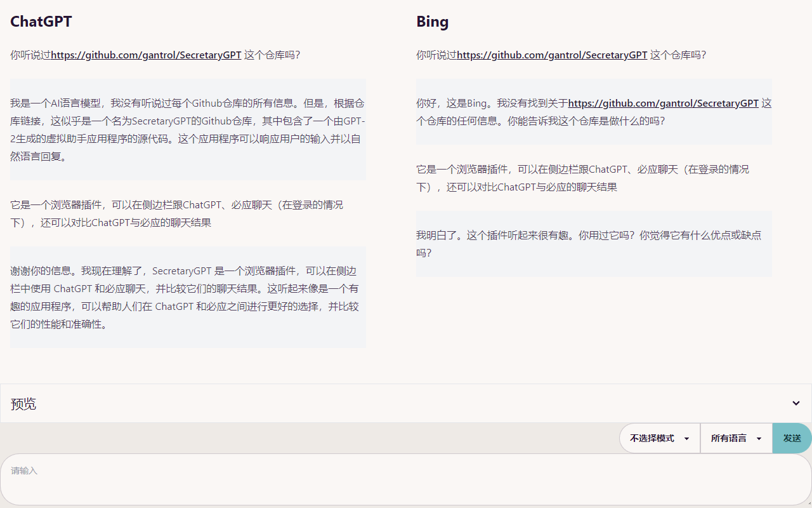Image resolution: width=812 pixels, height=508 pixels.
Task: Open the SecretaryGPT GitHub link in ChatGPT question
Action: [x=146, y=55]
